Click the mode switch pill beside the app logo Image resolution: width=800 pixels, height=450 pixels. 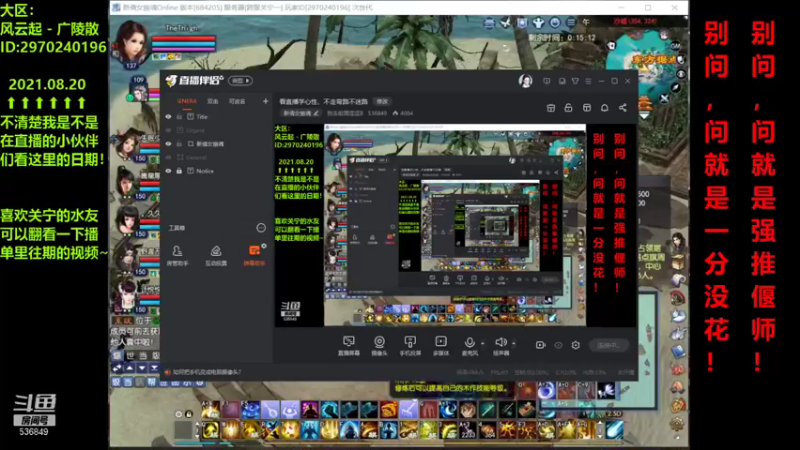pos(240,81)
